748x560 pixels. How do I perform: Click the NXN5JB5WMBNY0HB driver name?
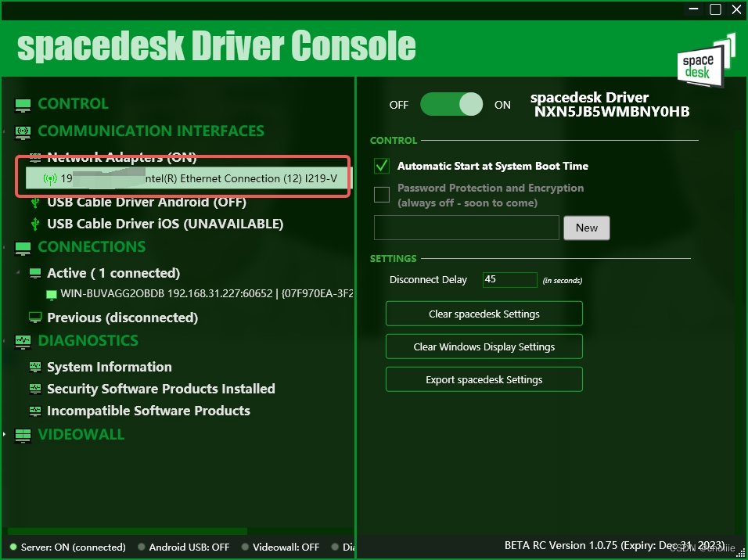[x=612, y=112]
